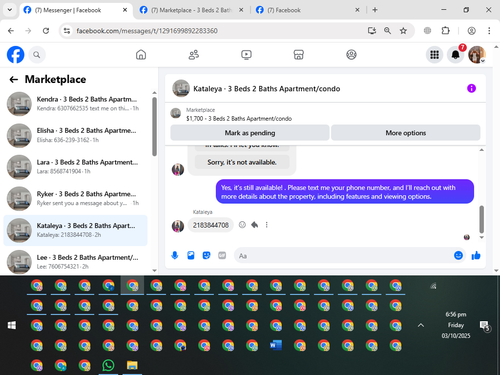Open the Video icon in top navigation

click(246, 55)
